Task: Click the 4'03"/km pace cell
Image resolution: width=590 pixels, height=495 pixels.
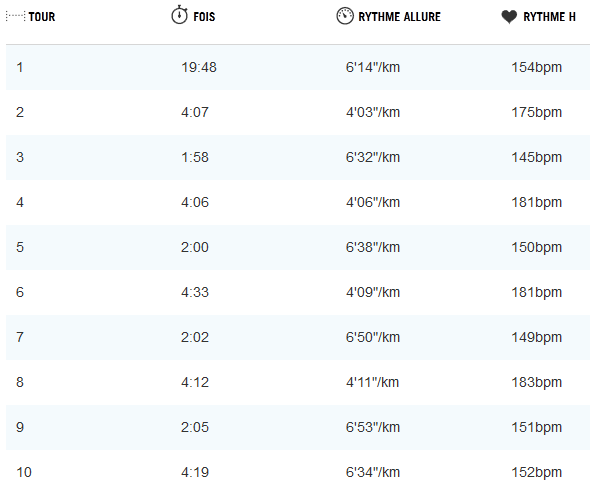Action: point(373,112)
